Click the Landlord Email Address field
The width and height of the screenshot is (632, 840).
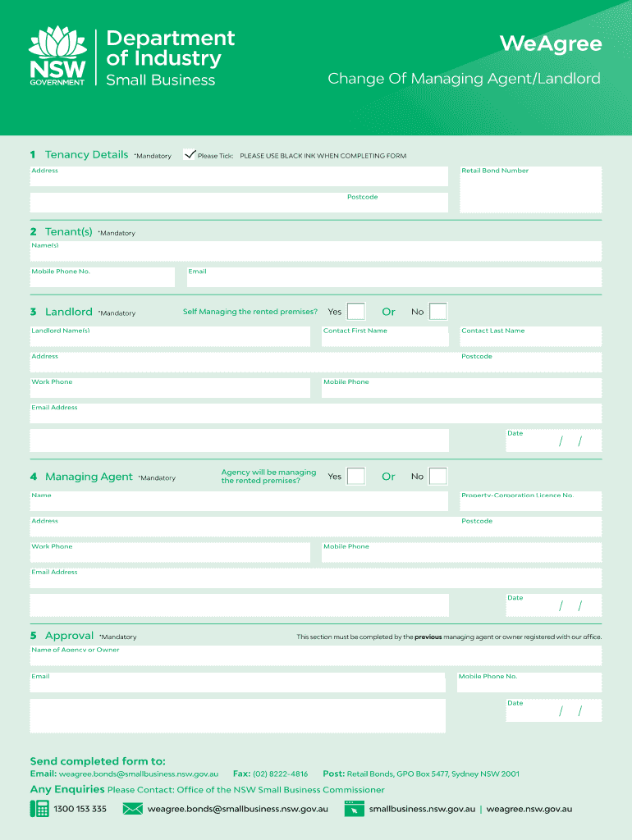click(x=316, y=413)
